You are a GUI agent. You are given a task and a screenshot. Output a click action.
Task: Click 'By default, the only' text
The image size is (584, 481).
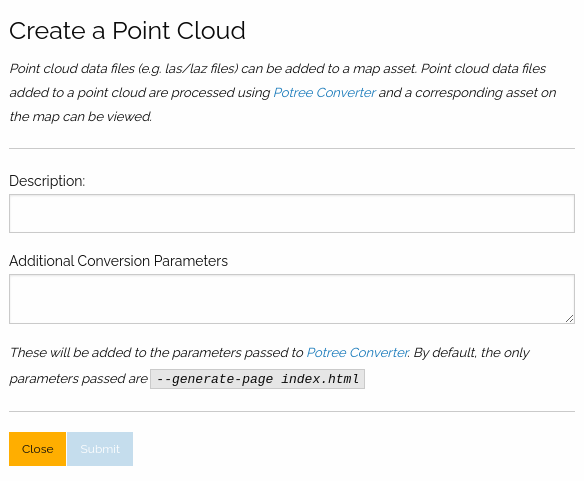[472, 352]
